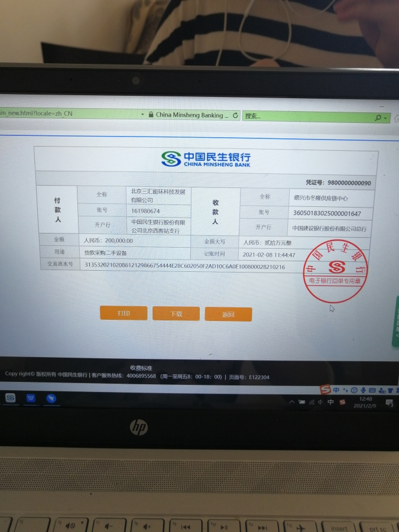This screenshot has width=399, height=532.
Task: Click the red electronic receipt stamp
Action: pyautogui.click(x=336, y=271)
